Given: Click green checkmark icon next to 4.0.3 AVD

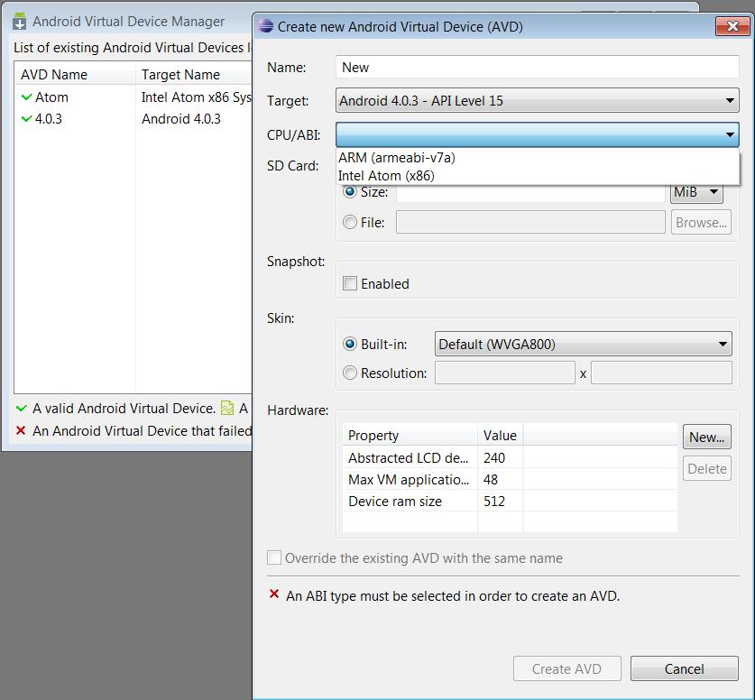Looking at the screenshot, I should 26,119.
